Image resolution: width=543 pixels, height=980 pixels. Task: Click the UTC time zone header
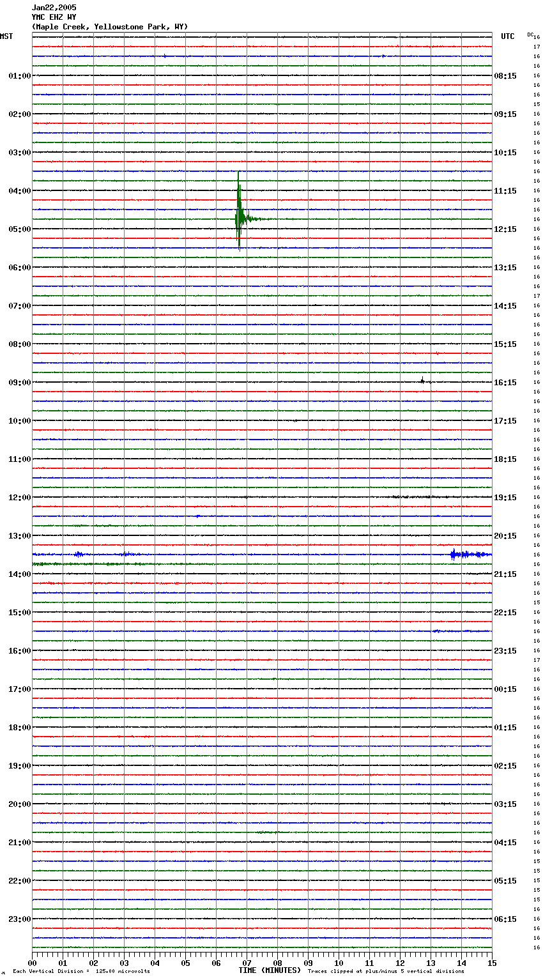507,36
